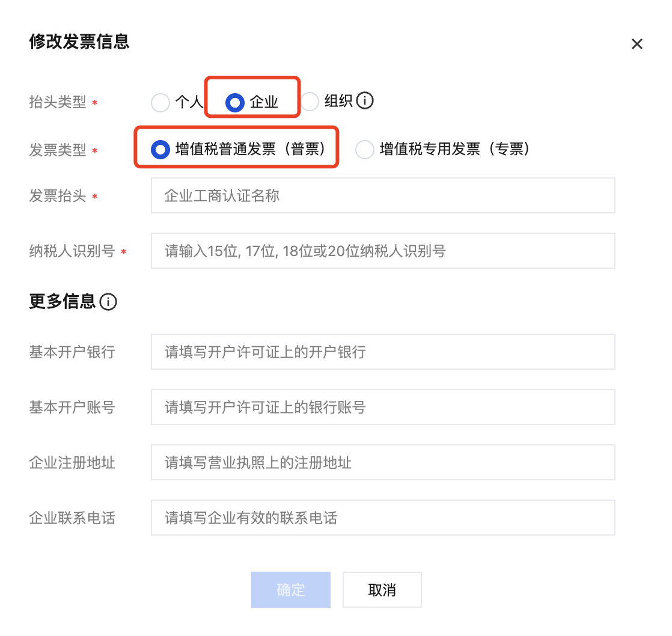
Task: Click the info icon beside 组织
Action: point(365,101)
